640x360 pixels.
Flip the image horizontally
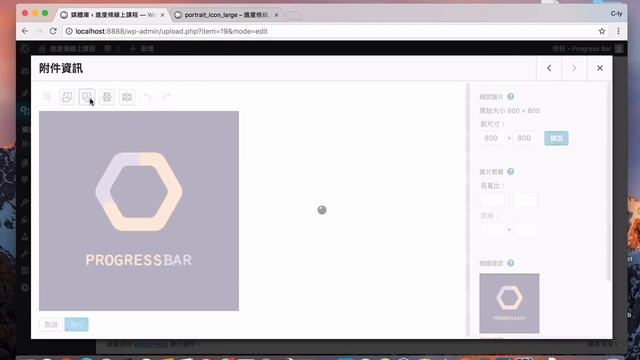pyautogui.click(x=127, y=97)
